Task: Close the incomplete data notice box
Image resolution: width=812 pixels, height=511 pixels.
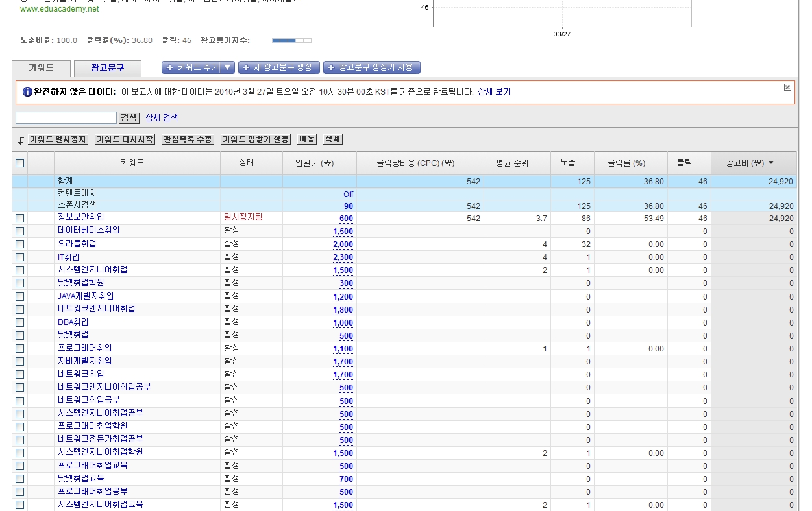Action: (x=787, y=87)
